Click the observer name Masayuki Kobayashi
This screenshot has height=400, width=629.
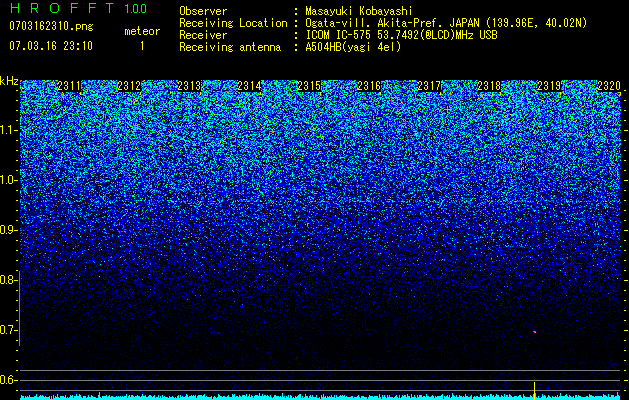(x=359, y=11)
